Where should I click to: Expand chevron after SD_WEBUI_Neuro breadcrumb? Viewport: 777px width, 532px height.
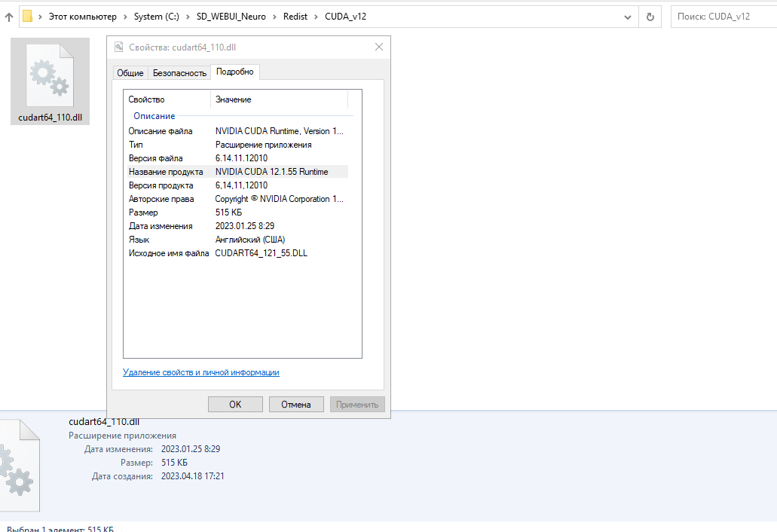(274, 17)
